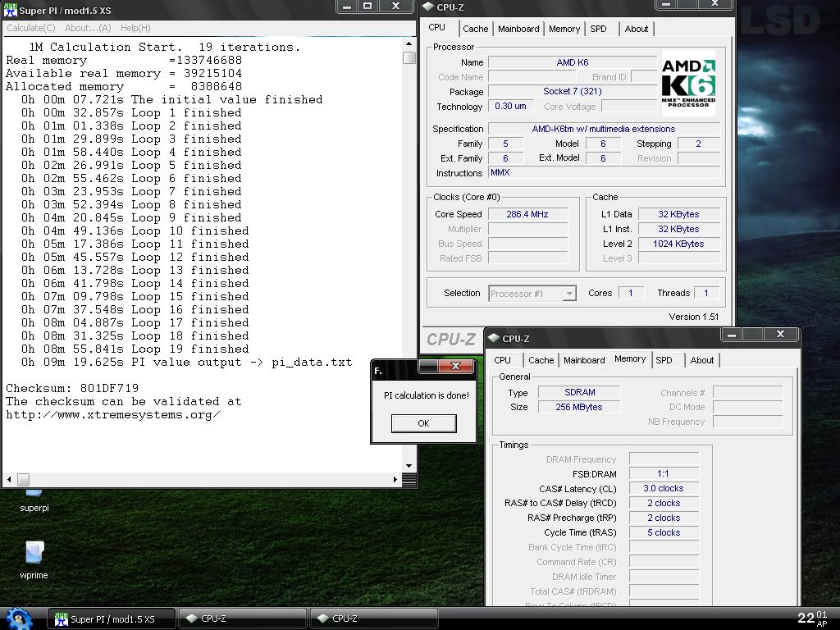Screen dimensions: 840x630
Task: Open the Calculate(C) menu in Super PI
Action: 31,28
